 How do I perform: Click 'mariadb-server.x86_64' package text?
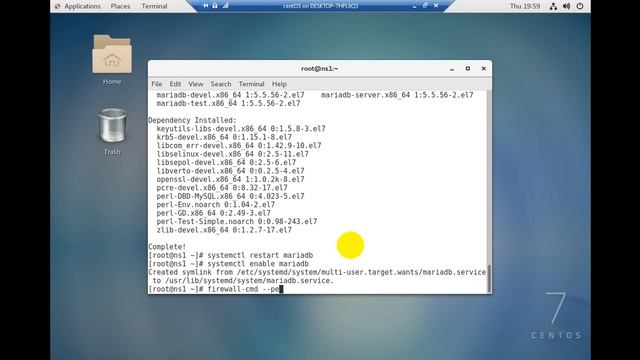click(397, 95)
